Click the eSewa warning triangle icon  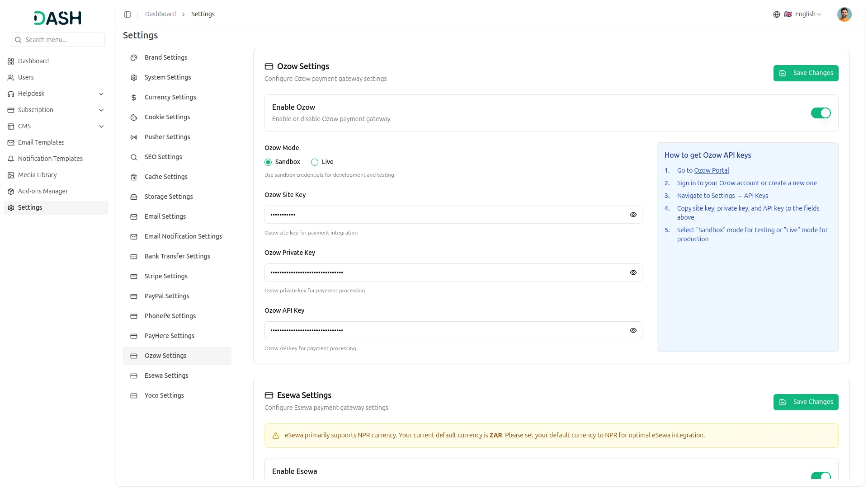pyautogui.click(x=276, y=436)
